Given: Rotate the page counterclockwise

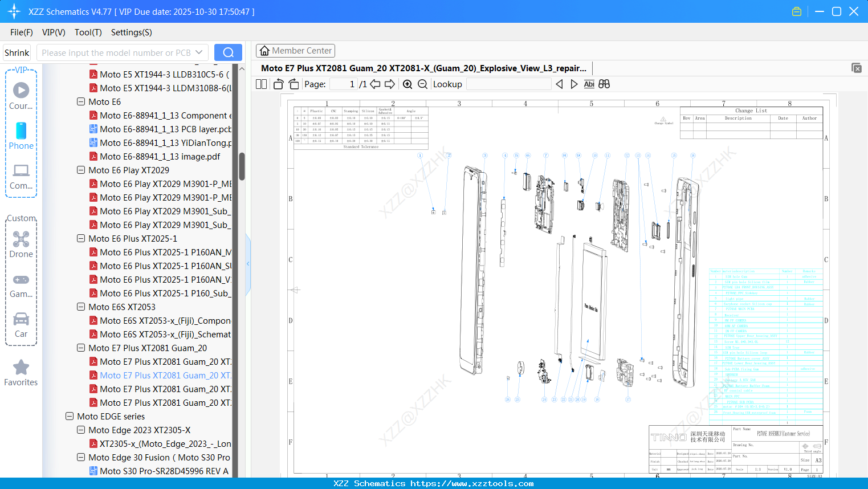Looking at the screenshot, I should [x=278, y=84].
